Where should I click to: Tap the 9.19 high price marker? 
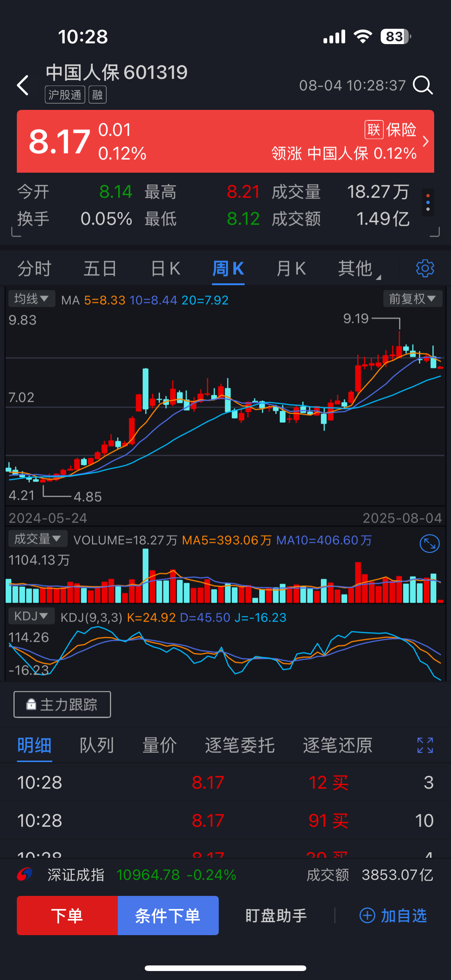coord(356,318)
